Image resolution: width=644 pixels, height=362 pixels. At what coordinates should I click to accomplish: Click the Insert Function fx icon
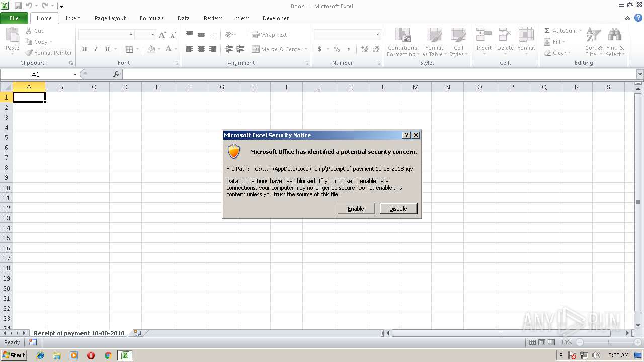116,74
